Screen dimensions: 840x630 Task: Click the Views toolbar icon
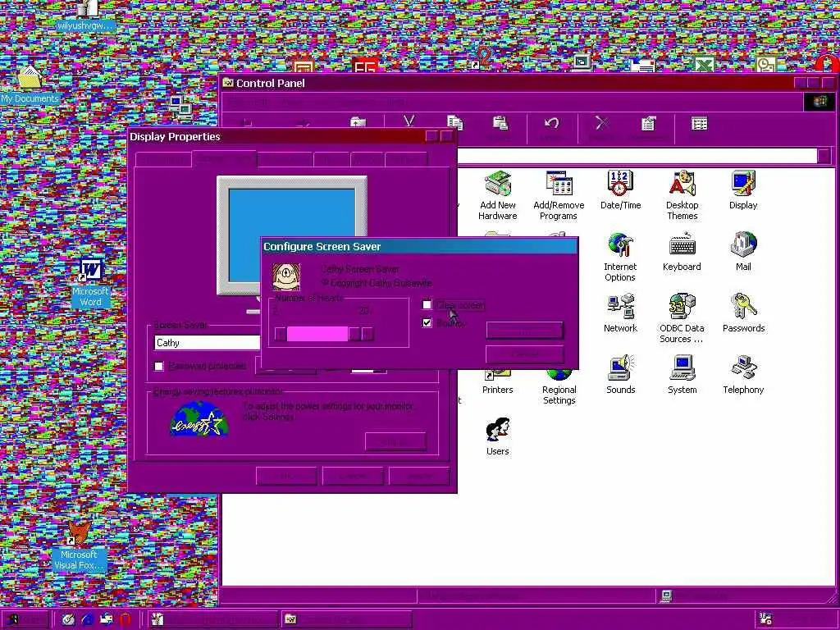coord(699,124)
